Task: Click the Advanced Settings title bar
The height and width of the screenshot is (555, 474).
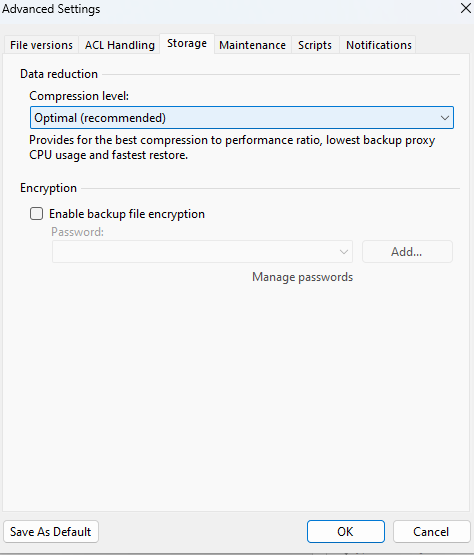Action: coord(227,8)
